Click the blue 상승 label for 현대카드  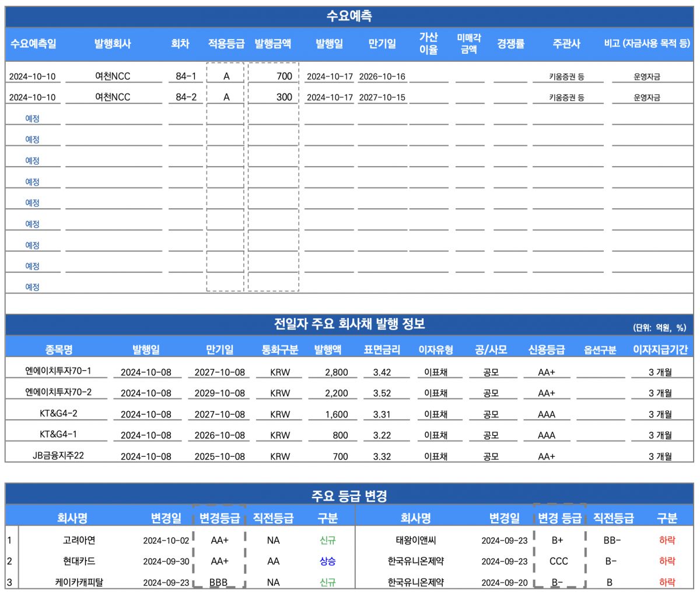click(327, 561)
